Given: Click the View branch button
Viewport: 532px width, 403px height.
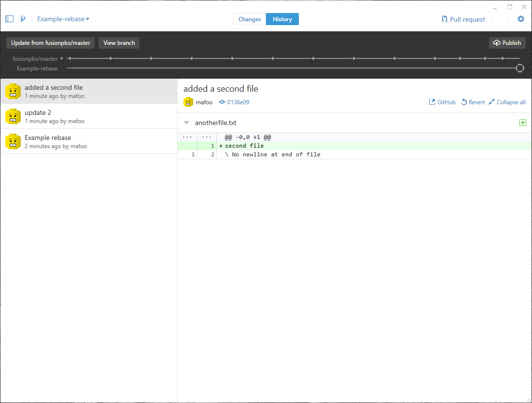Looking at the screenshot, I should (119, 43).
